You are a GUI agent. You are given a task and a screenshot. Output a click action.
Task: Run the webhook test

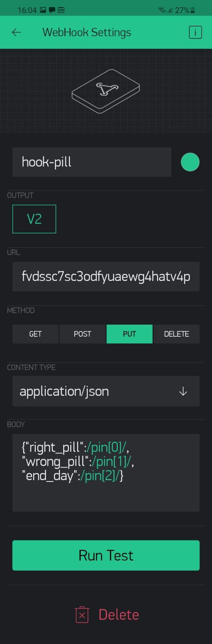106,555
